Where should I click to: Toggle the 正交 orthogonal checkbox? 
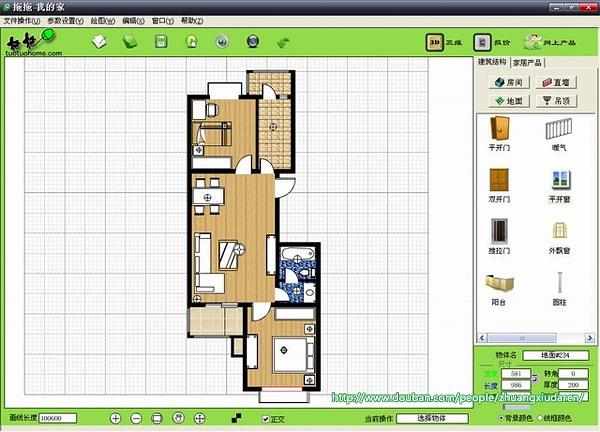265,418
